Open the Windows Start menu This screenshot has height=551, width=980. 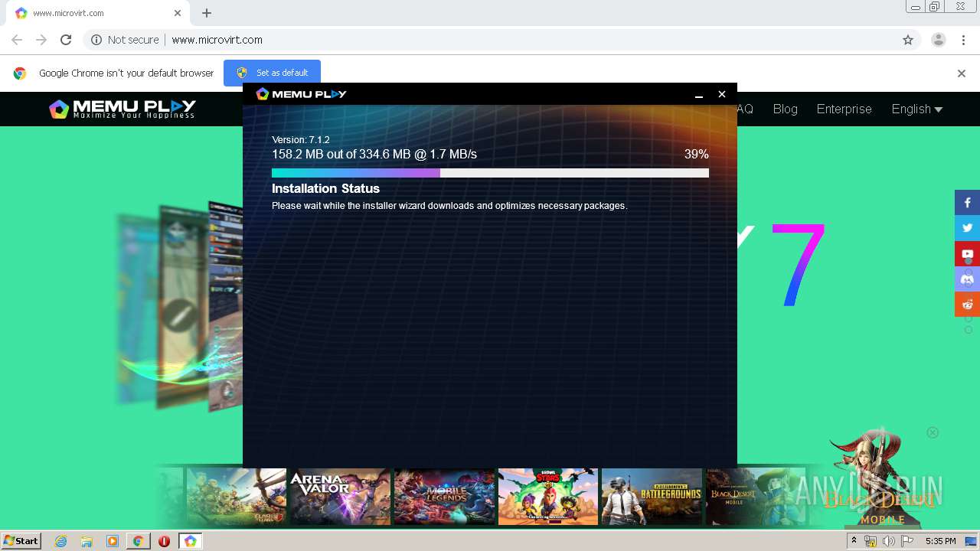pos(21,541)
